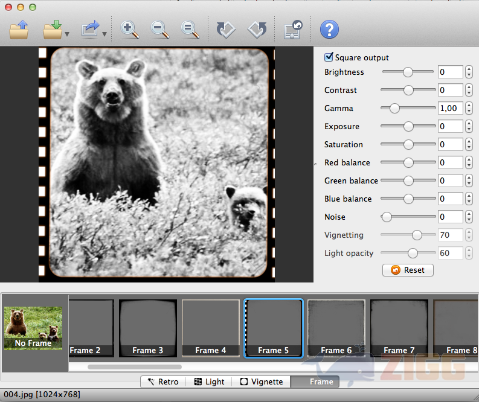The height and width of the screenshot is (402, 479).
Task: Click the Contrast slider handle
Action: 408,90
